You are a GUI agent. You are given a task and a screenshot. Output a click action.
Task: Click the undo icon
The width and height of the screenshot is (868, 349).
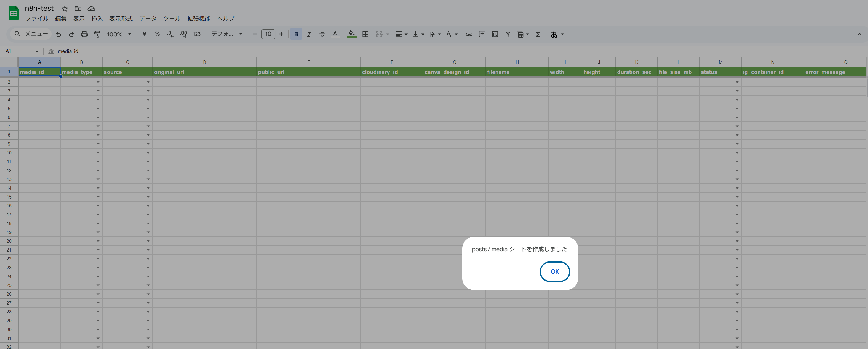coord(59,35)
